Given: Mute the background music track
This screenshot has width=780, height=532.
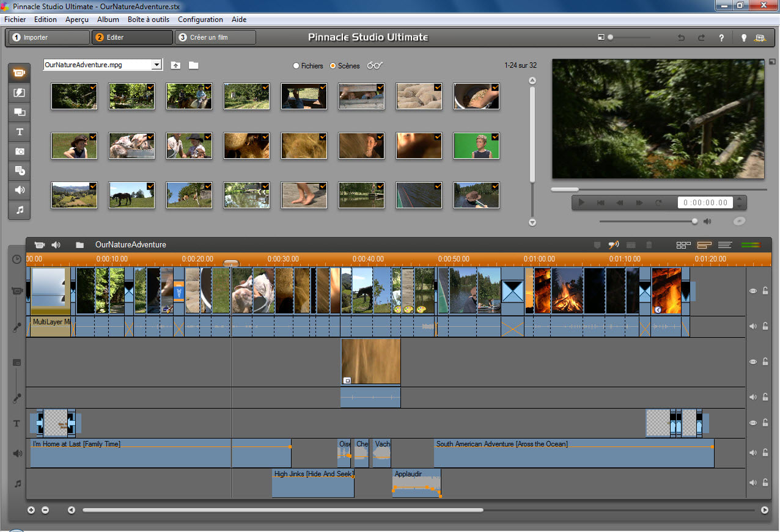Looking at the screenshot, I should coord(754,483).
